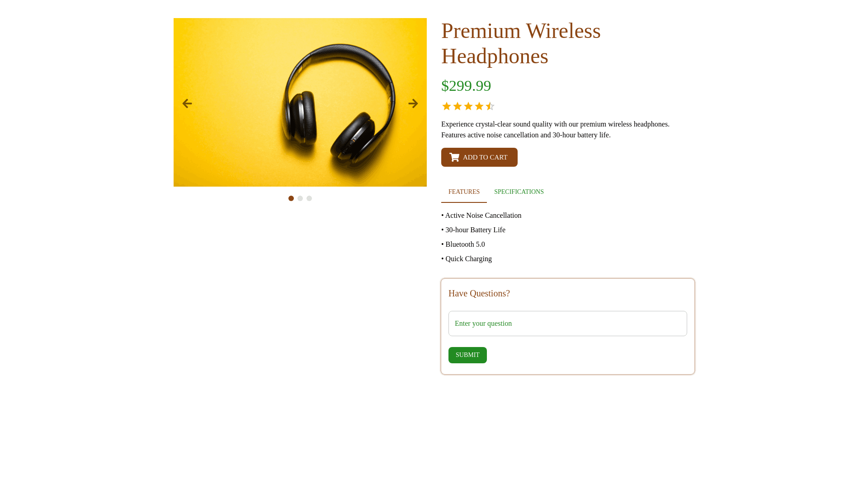
Task: Click the half-filled fifth rating star
Action: pyautogui.click(x=490, y=106)
